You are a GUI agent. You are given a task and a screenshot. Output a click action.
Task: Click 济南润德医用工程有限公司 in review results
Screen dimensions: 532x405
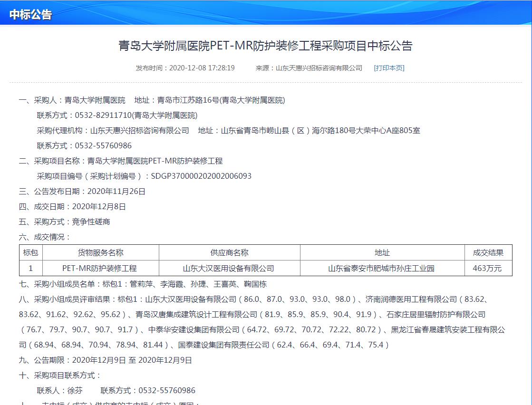[x=411, y=299]
